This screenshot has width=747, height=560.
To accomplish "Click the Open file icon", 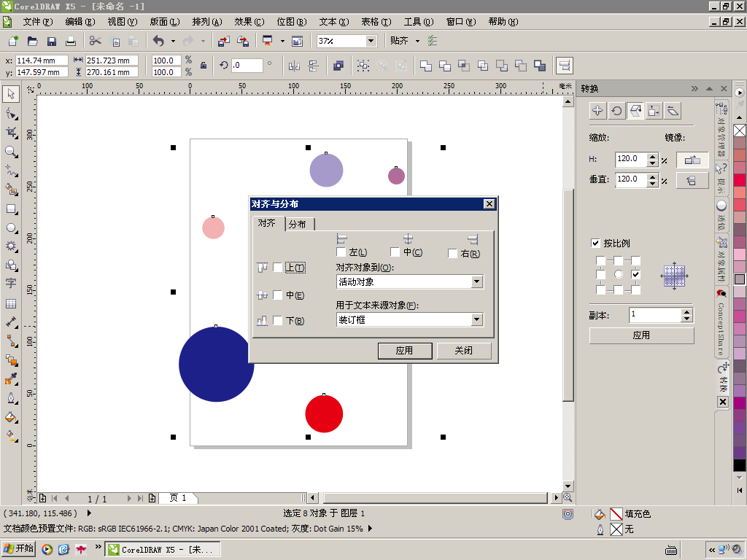I will click(x=32, y=41).
